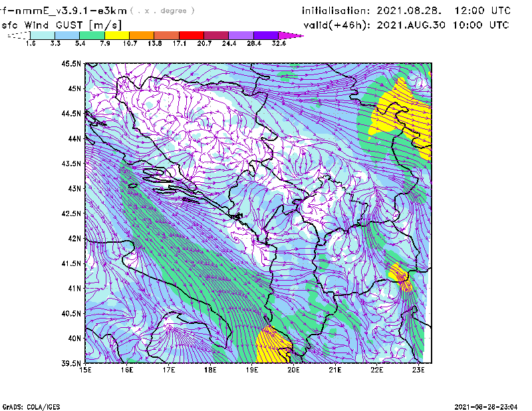This screenshot has height=411, width=532.
Task: Click the legend value 5.4
Action: pyautogui.click(x=80, y=43)
